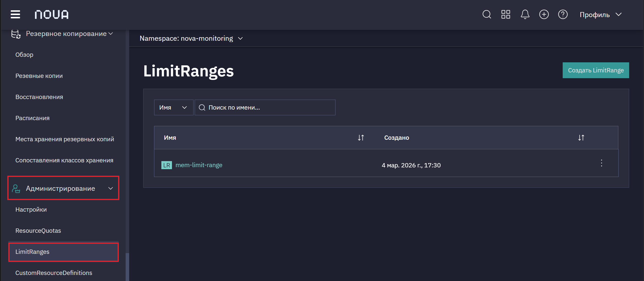Open ResourceQuotas in sidebar
Screen dimensions: 644x281
click(x=38, y=230)
